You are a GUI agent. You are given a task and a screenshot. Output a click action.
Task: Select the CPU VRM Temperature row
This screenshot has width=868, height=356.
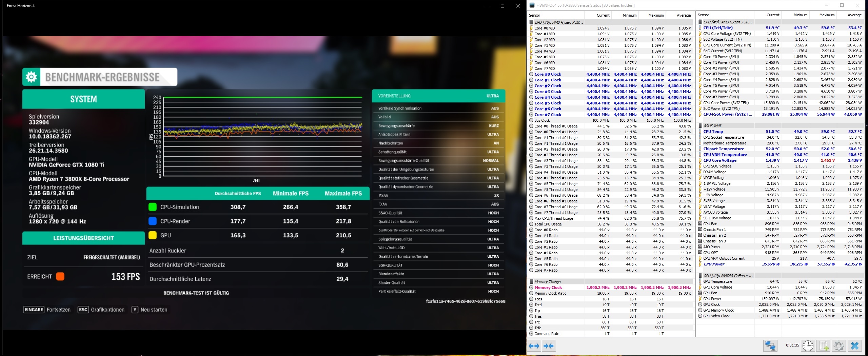pos(781,155)
